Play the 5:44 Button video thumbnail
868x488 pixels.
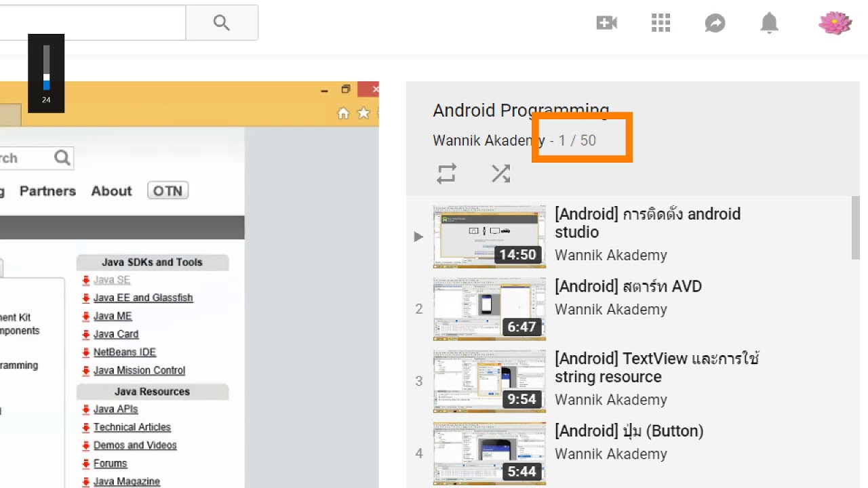tap(489, 453)
